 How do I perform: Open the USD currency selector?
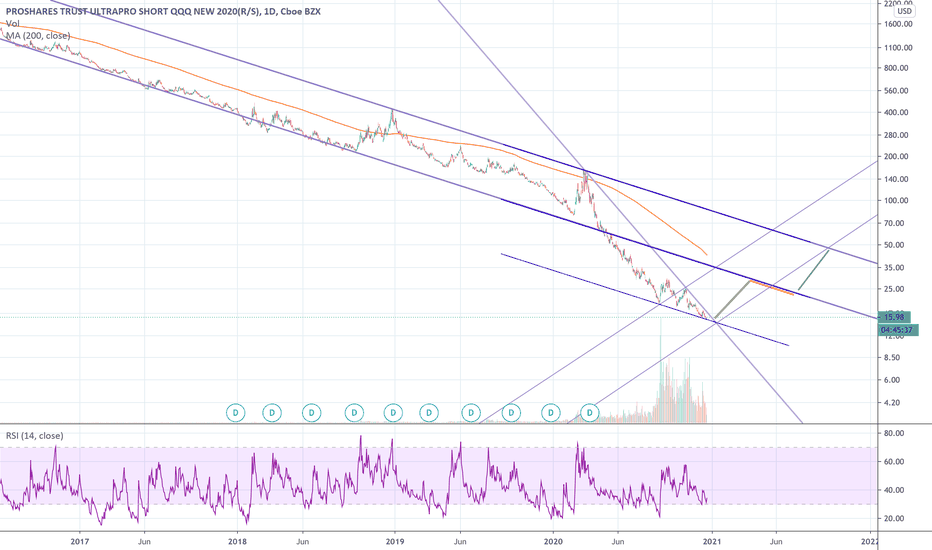tap(904, 11)
